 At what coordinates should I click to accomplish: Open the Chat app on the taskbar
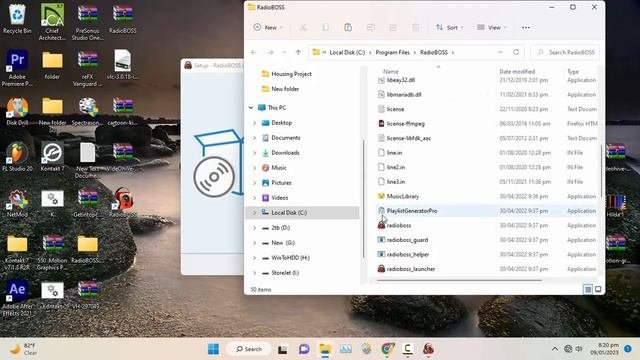[304, 349]
